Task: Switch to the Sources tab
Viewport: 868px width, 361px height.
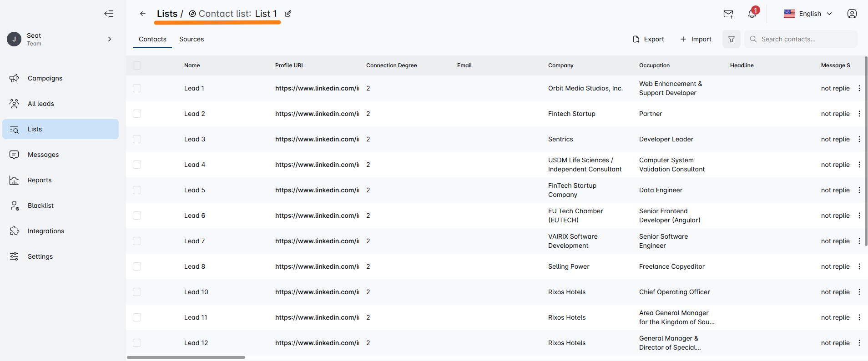Action: pyautogui.click(x=192, y=39)
